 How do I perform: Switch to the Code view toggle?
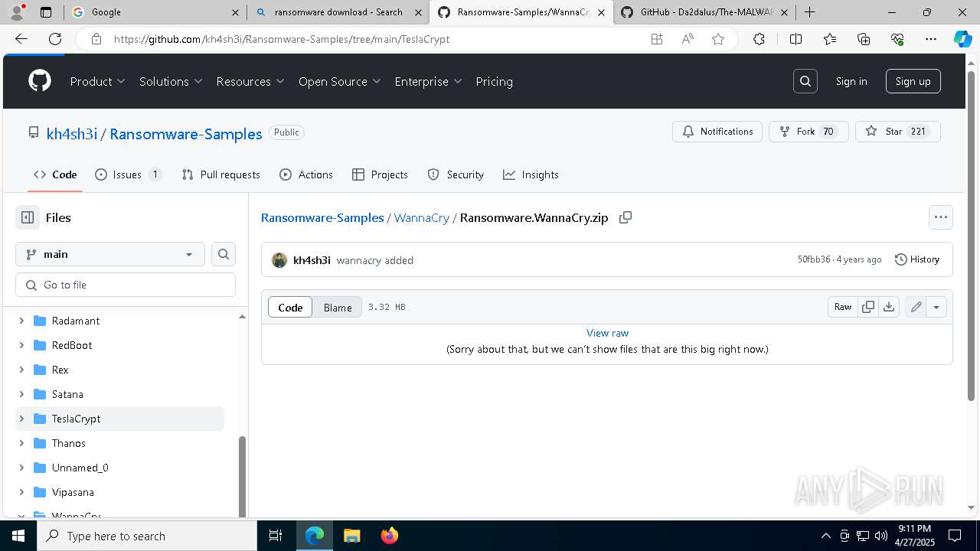(290, 307)
